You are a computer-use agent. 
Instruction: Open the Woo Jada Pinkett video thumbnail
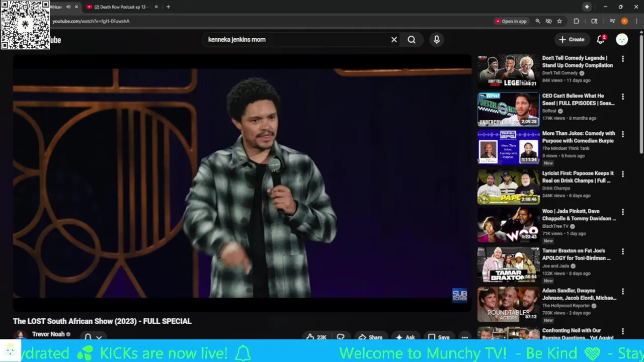508,225
